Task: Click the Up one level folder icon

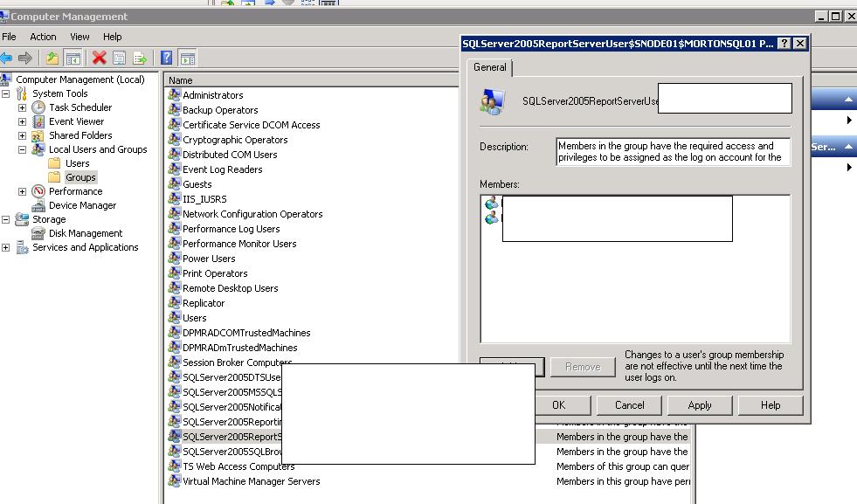Action: pos(52,59)
